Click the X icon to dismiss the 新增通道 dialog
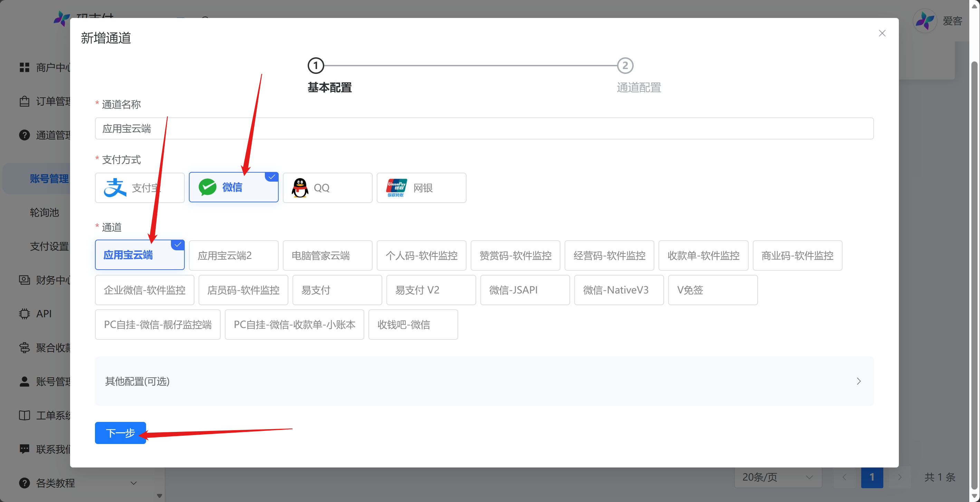Screen dimensions: 980x502 point(882,33)
